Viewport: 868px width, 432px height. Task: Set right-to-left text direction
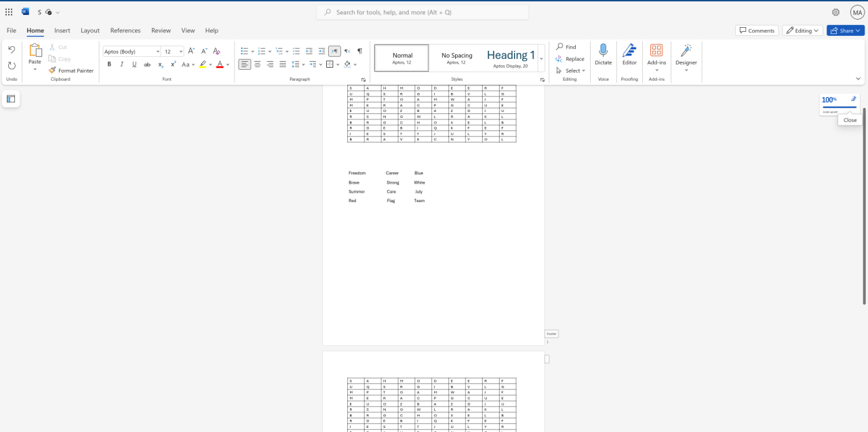coord(347,51)
